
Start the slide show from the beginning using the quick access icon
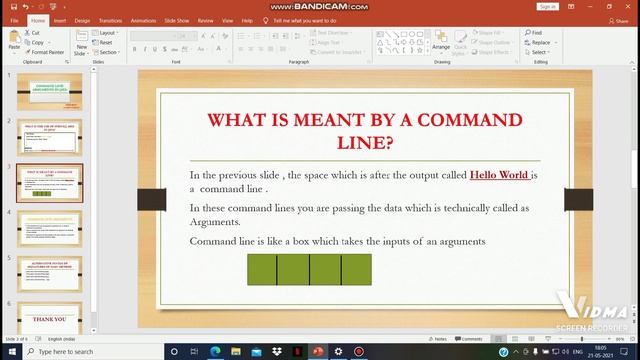click(x=53, y=7)
